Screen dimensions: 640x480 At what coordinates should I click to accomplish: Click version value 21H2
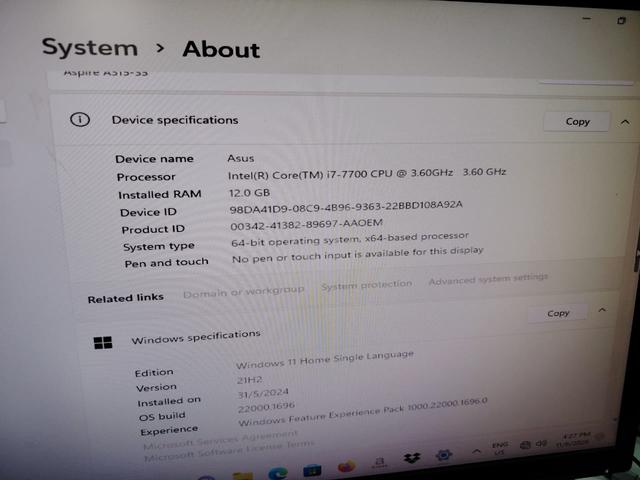[249, 380]
